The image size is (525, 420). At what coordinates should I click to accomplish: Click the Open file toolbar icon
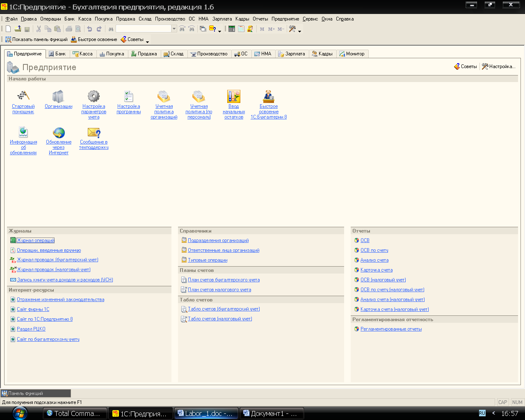tap(18, 29)
